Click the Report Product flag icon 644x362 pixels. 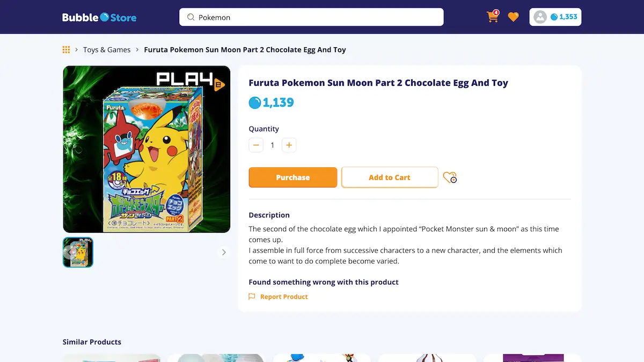(x=252, y=297)
